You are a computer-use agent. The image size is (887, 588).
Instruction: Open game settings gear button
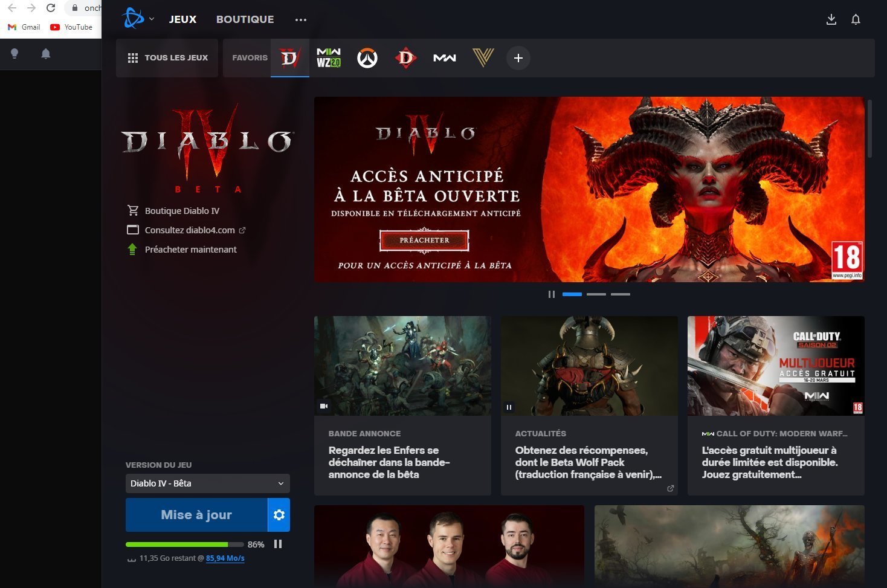coord(279,515)
